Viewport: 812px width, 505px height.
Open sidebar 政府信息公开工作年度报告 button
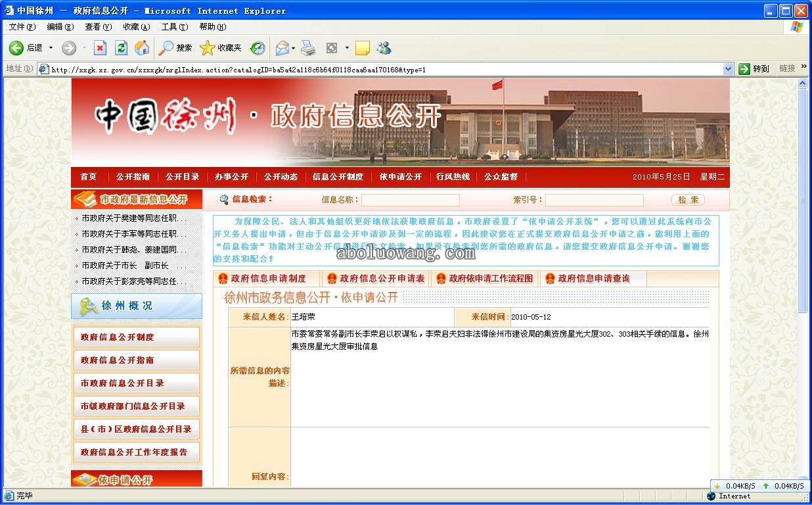pos(136,452)
